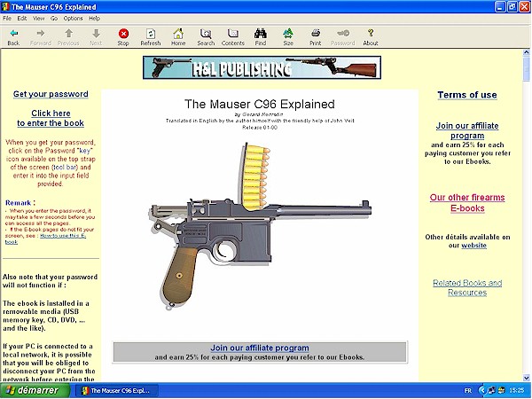Viewport: 532px width, 399px height.
Task: Click tray notification area expand arrow
Action: pyautogui.click(x=481, y=390)
